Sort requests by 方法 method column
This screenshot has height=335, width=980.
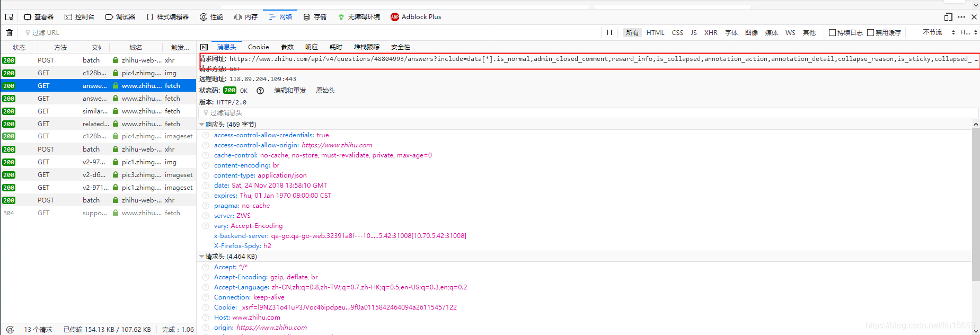(60, 47)
